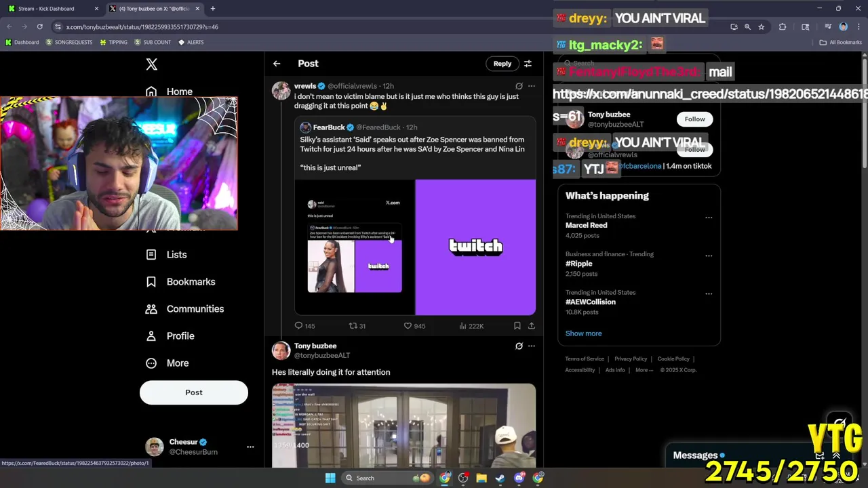Expand the footer More dropdown
Image resolution: width=868 pixels, height=488 pixels.
644,370
